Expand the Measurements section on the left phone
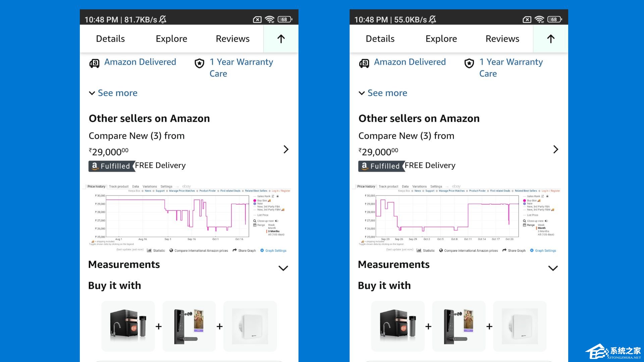Viewport: 644px width, 362px height. 283,268
